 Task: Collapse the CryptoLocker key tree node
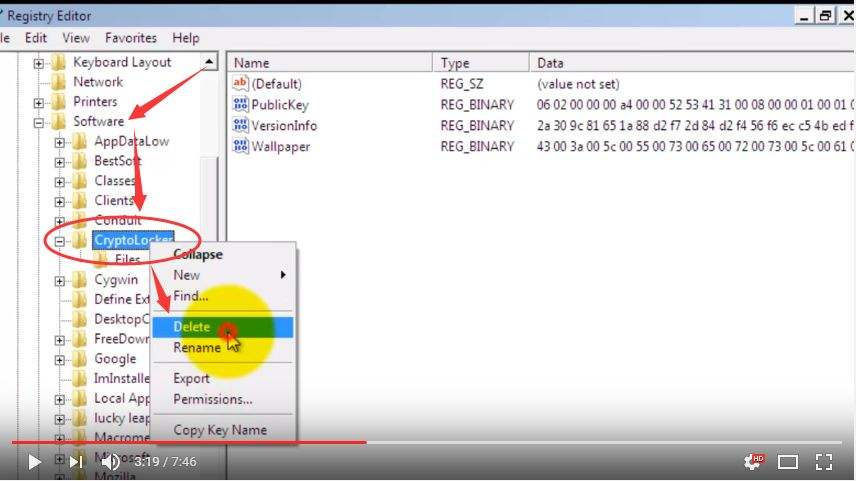[60, 241]
